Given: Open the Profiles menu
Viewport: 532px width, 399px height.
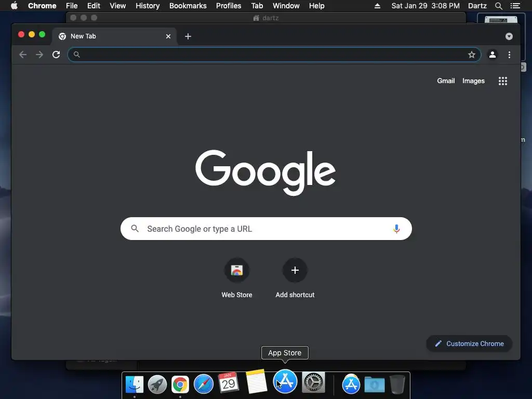Looking at the screenshot, I should (229, 6).
